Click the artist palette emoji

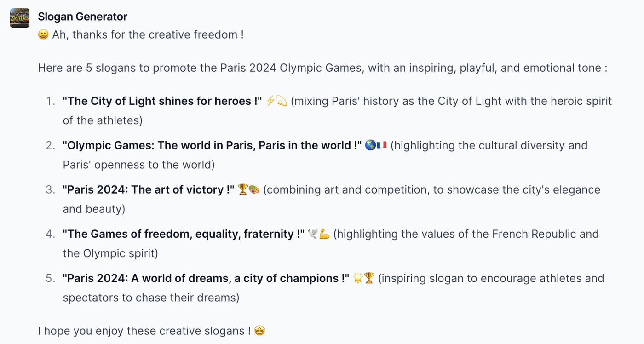[x=254, y=189]
